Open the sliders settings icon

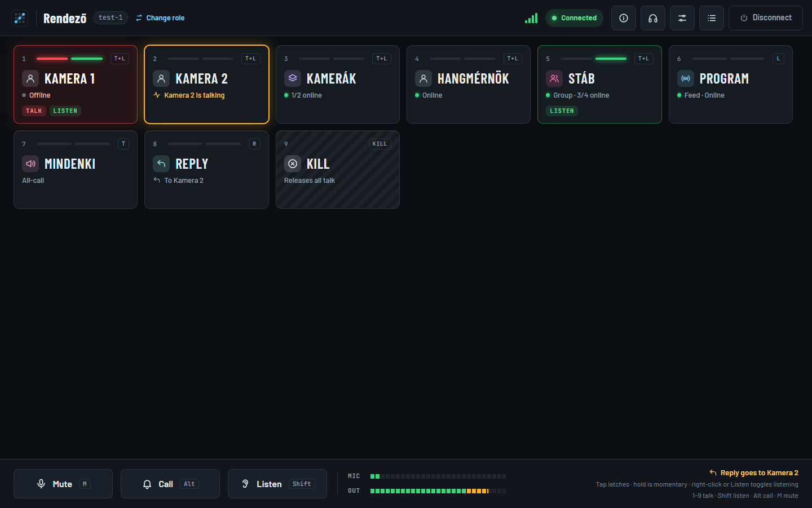tap(682, 18)
